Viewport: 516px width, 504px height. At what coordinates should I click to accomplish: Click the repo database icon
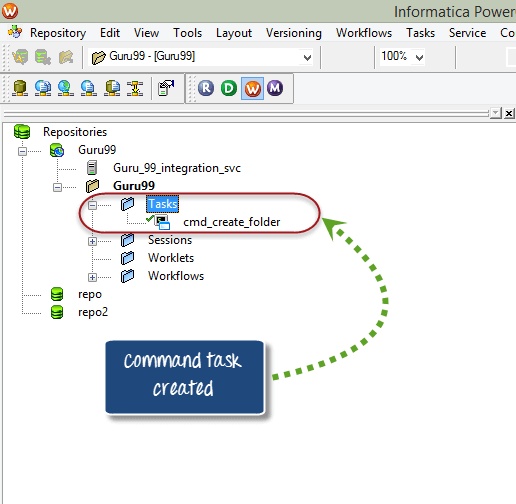coord(57,294)
